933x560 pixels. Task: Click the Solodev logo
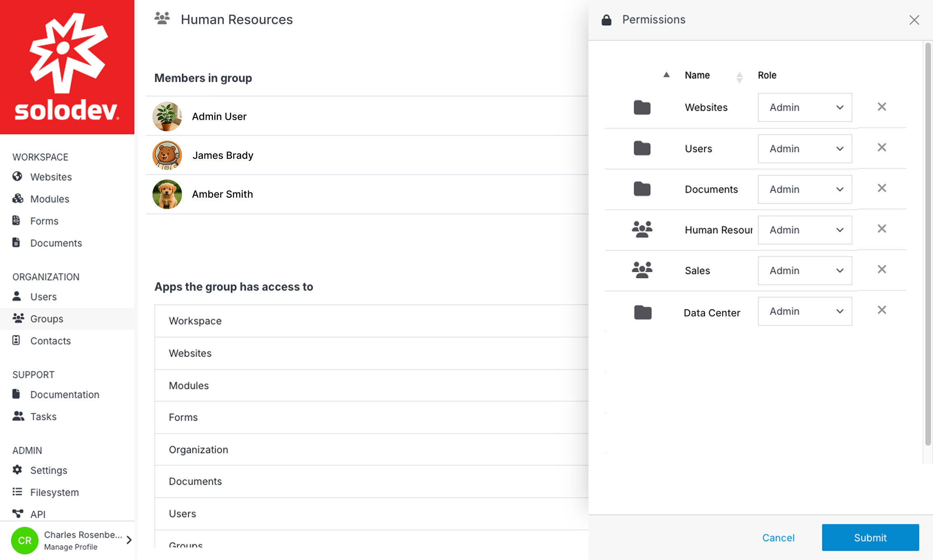[x=67, y=67]
